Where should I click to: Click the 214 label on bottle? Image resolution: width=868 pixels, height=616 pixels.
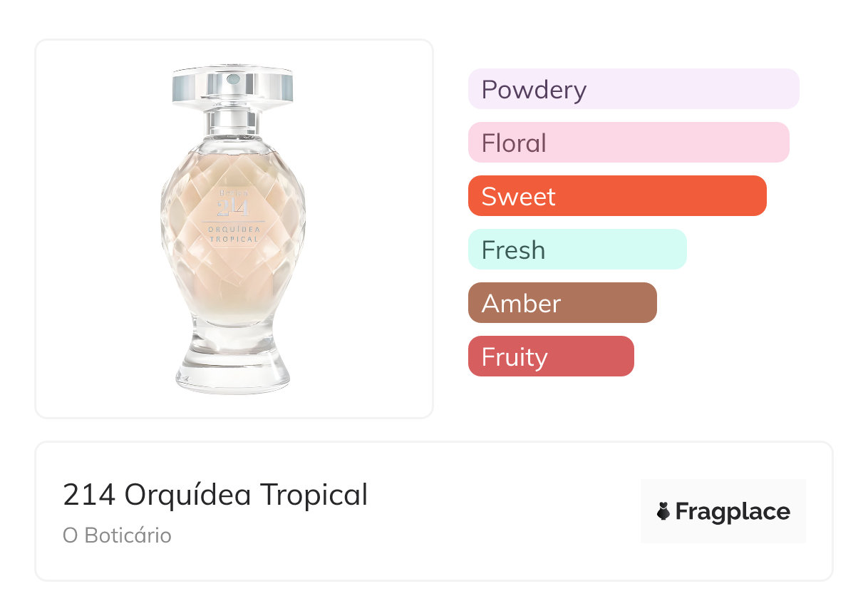(x=234, y=207)
